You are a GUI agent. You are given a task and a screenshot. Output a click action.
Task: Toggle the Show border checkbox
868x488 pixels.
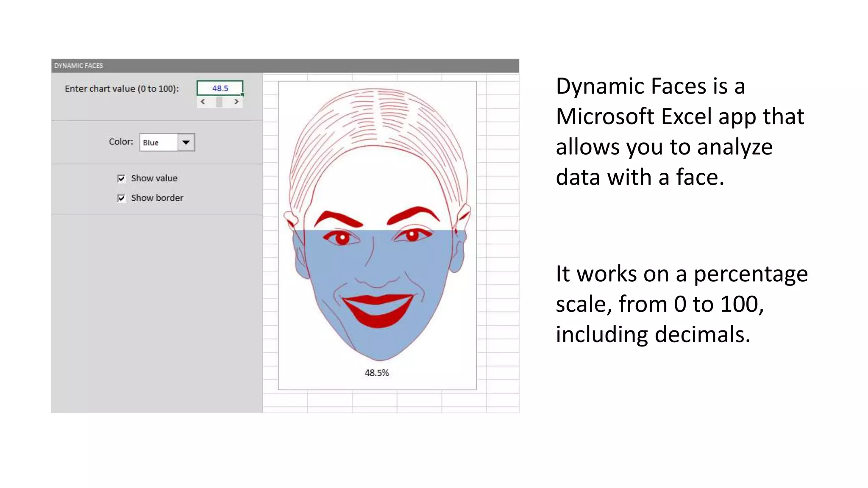[x=121, y=198]
